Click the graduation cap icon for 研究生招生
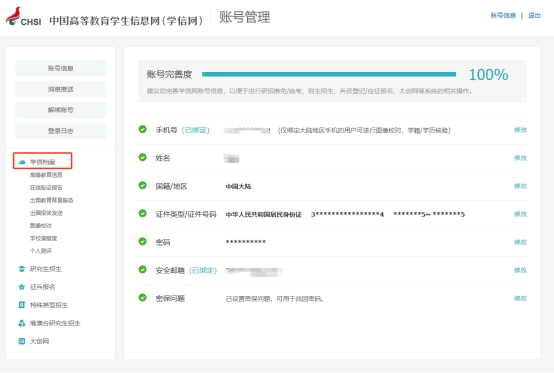The height and width of the screenshot is (373, 554). click(x=22, y=269)
